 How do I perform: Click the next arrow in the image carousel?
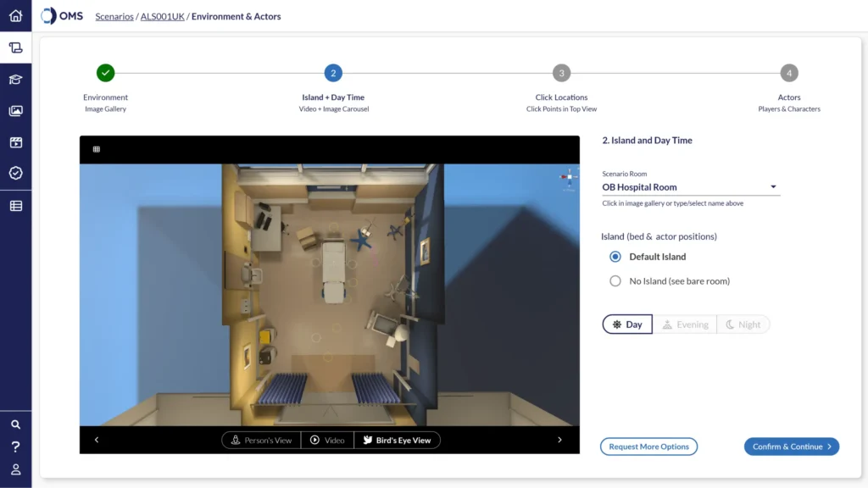pyautogui.click(x=559, y=440)
